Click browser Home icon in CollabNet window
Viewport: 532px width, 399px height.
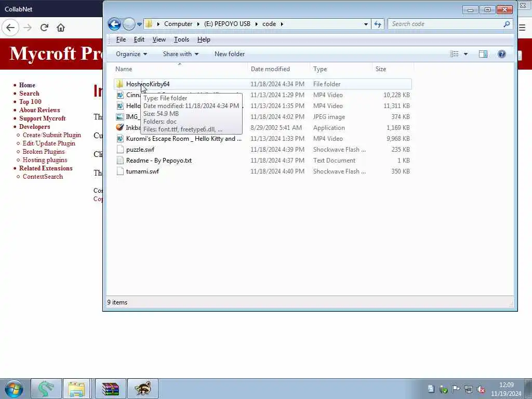61,28
